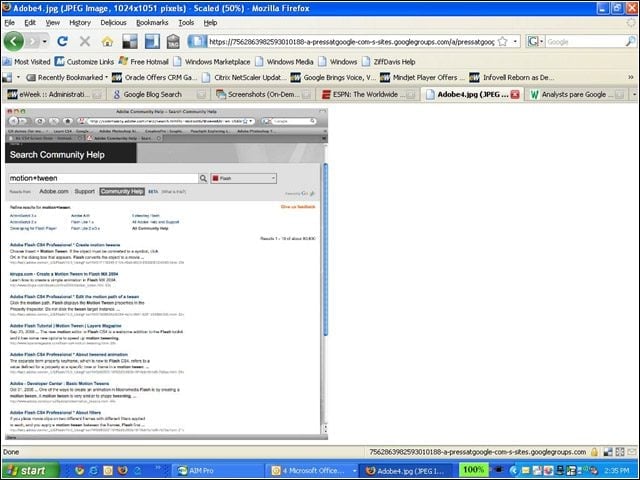Screen dimensions: 640x480
Task: Open the Delicious bookmarks sidebar icon
Action: point(152,41)
